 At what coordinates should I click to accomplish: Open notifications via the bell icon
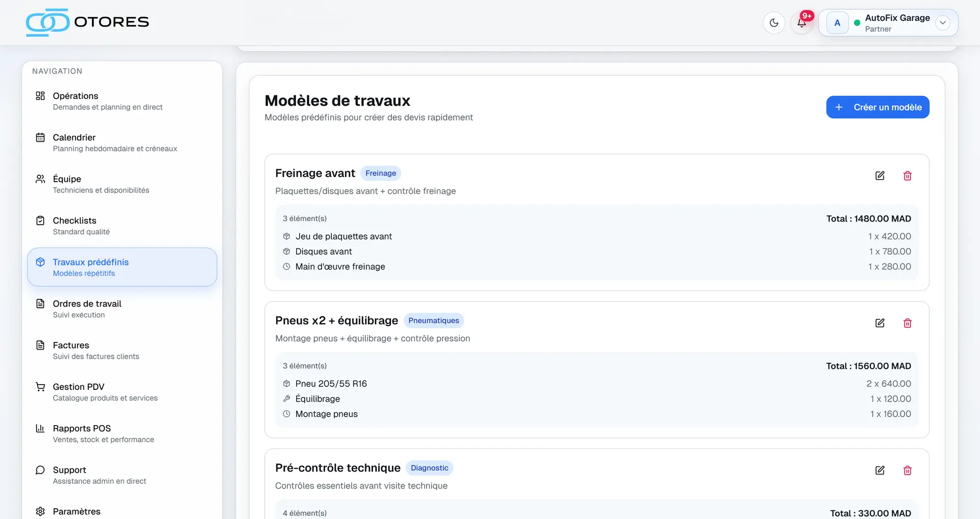pos(801,23)
